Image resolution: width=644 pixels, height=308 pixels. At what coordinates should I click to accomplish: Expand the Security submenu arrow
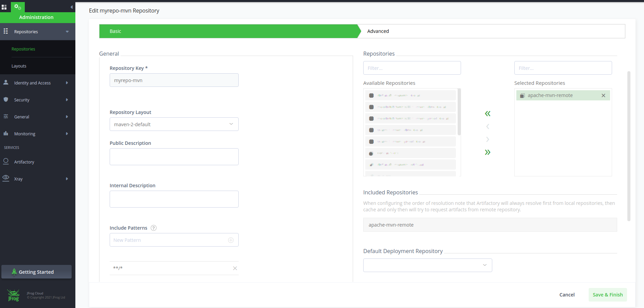pos(67,100)
